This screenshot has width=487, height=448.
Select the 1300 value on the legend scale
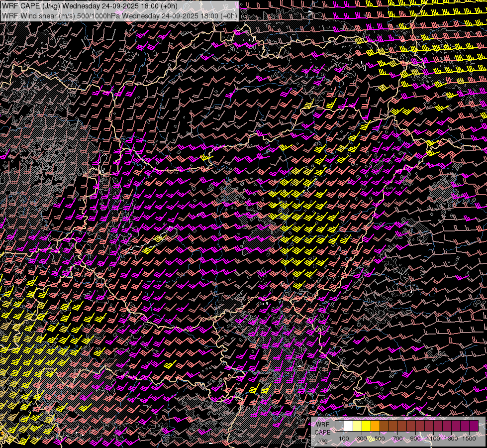click(451, 439)
